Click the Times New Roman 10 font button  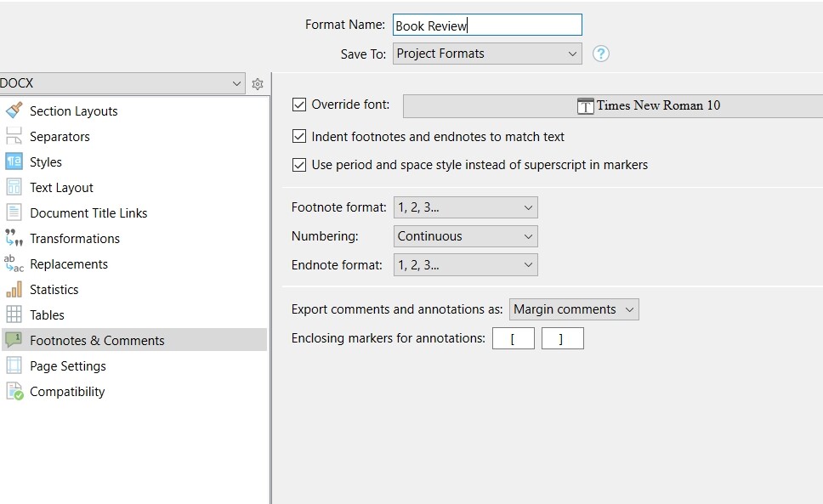click(x=612, y=105)
